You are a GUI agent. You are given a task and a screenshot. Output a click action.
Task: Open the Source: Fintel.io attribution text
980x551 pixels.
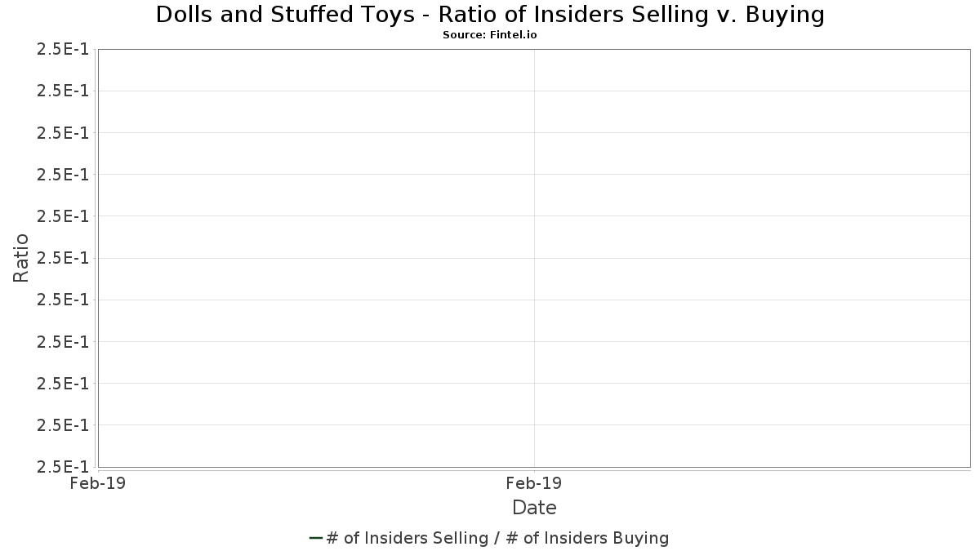[x=489, y=35]
